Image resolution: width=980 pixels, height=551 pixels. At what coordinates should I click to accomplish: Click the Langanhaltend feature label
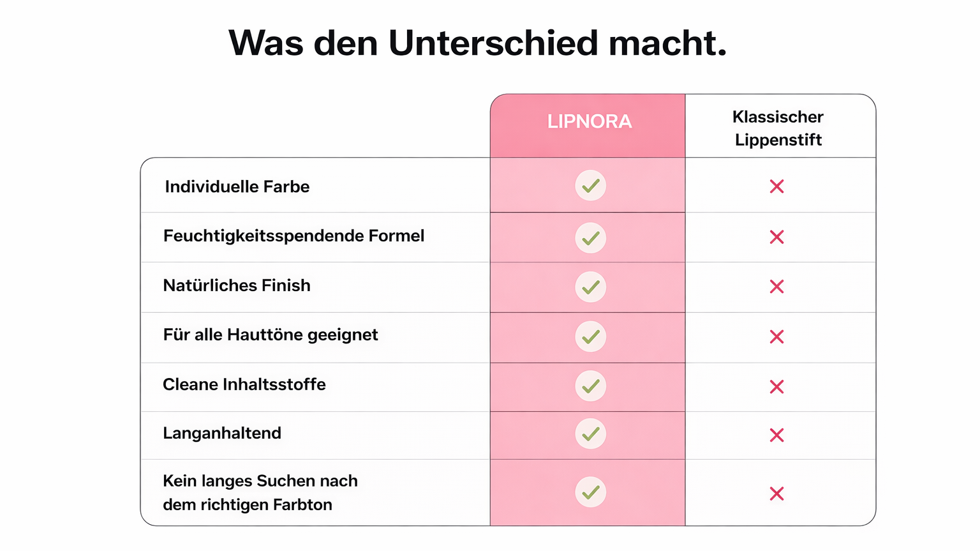pos(222,433)
